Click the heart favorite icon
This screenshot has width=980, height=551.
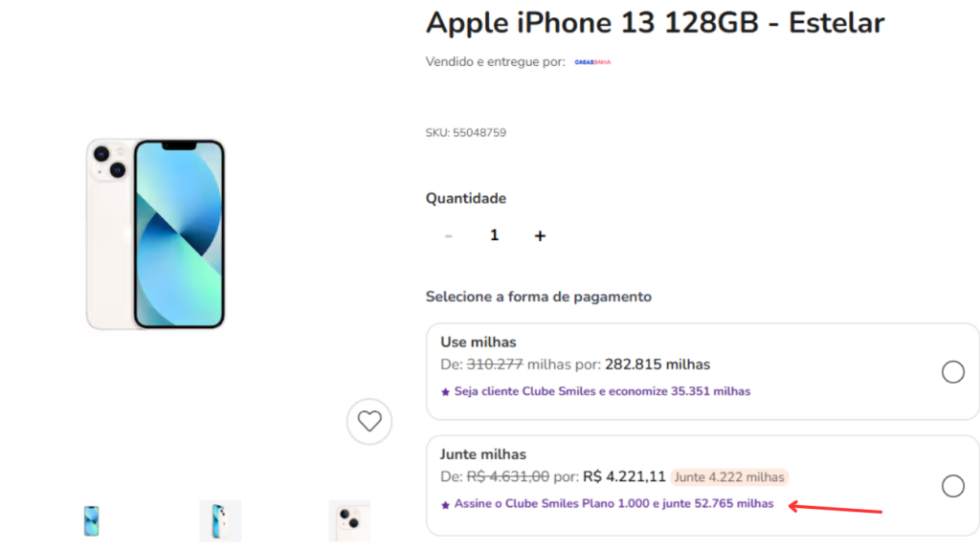pos(369,422)
